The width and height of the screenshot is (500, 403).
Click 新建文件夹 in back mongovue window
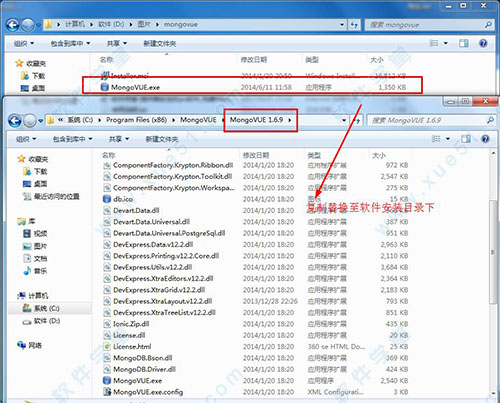pyautogui.click(x=160, y=43)
